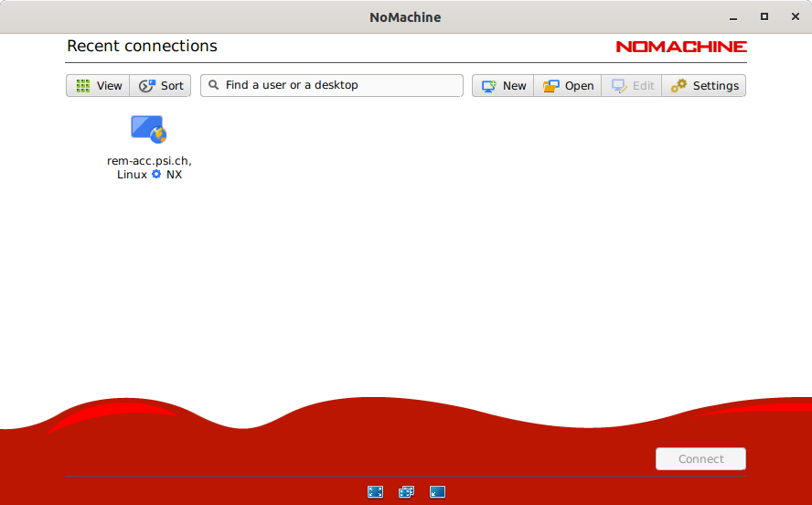Click the magnifier icon in the search box
This screenshot has width=812, height=505.
pyautogui.click(x=214, y=85)
